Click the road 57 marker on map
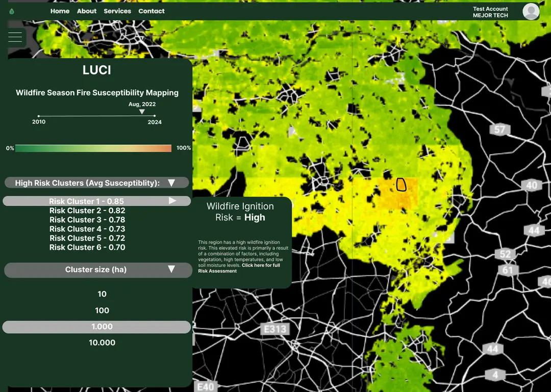The image size is (551, 392). coord(499,129)
